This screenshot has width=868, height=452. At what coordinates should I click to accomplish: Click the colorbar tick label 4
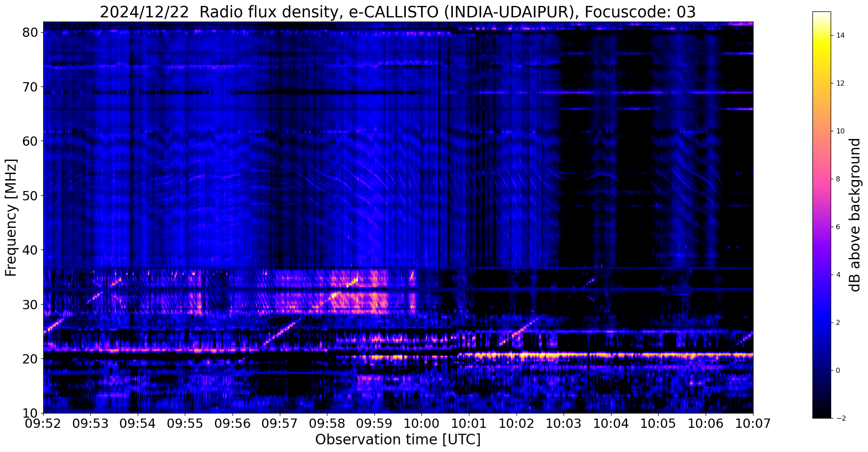coord(837,275)
